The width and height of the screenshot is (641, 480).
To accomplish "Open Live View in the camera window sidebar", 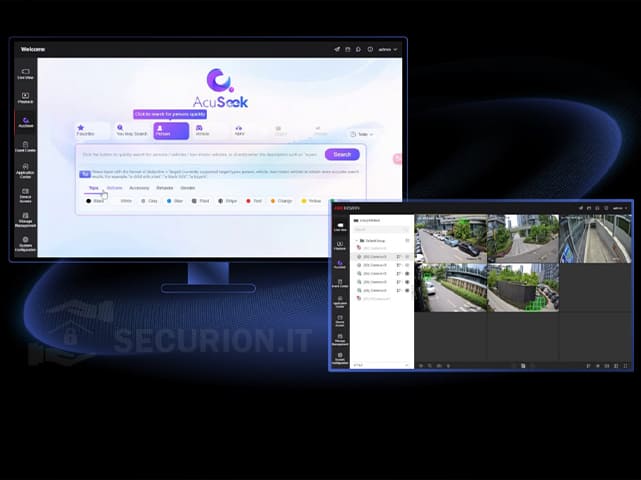I will 340,227.
